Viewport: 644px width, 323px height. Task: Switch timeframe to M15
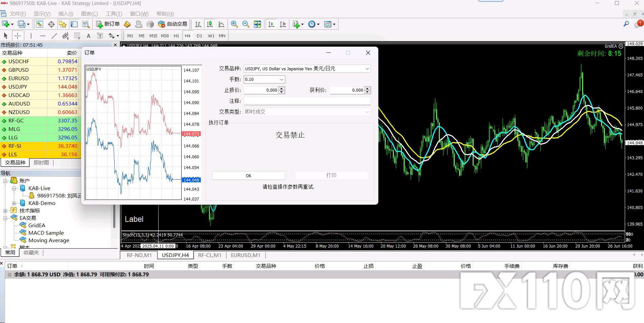[153, 36]
